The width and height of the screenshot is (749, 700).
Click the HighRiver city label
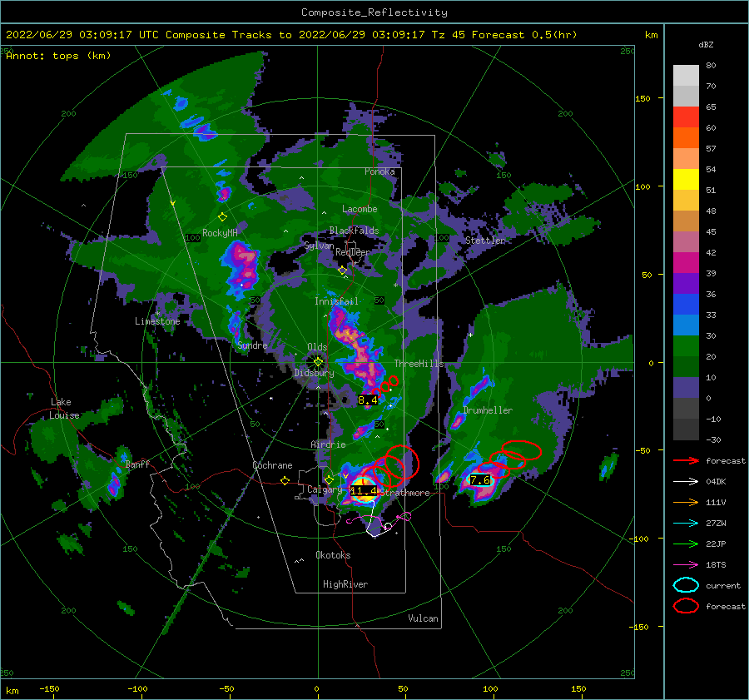345,584
